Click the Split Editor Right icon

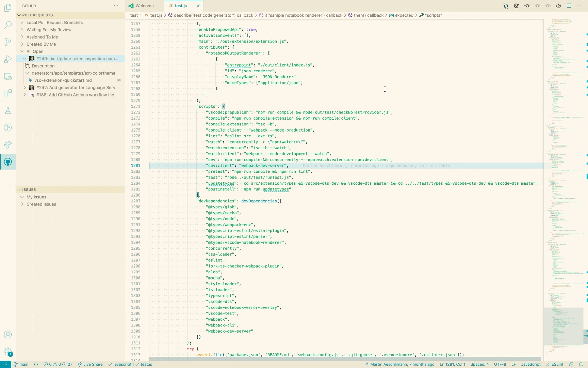pyautogui.click(x=569, y=6)
